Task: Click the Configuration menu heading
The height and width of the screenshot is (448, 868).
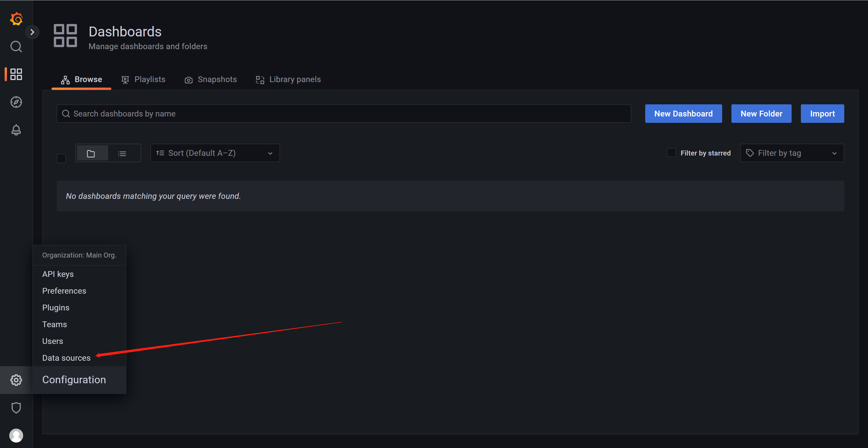Action: [x=74, y=380]
